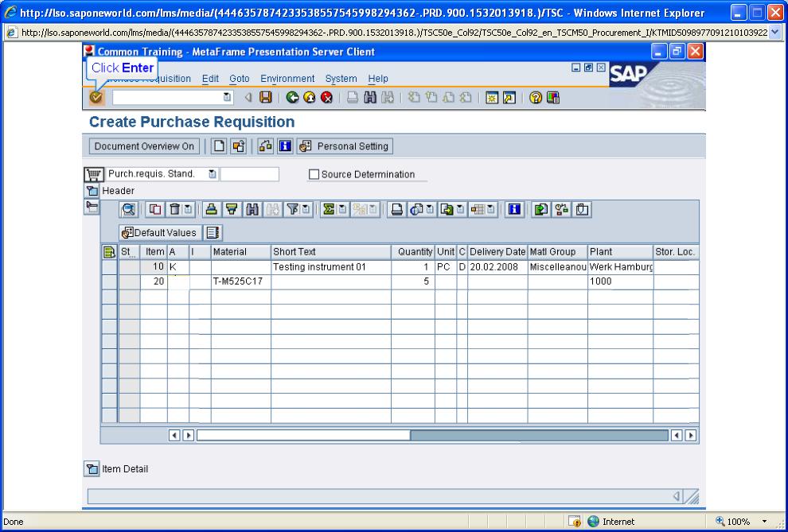Click the list icon next to Default Values
The image size is (788, 532).
point(213,233)
